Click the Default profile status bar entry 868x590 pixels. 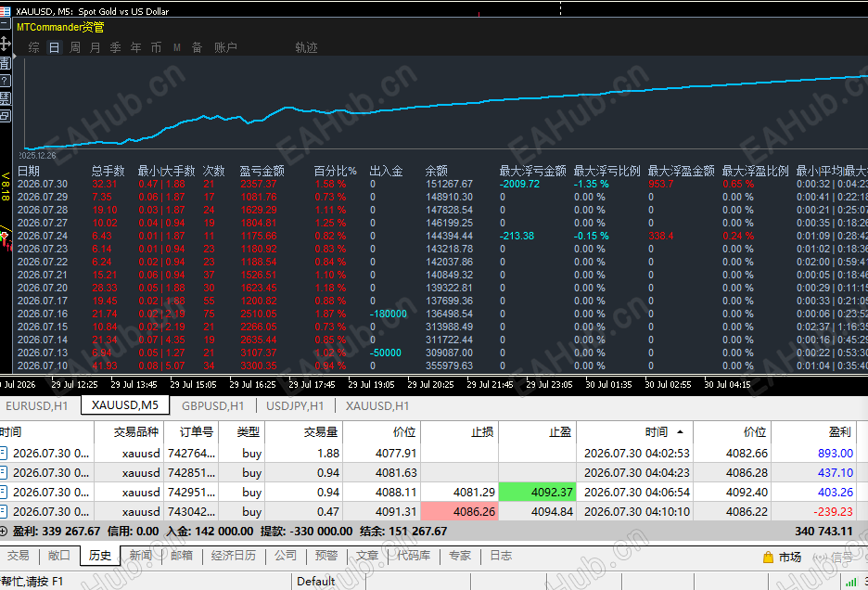(x=315, y=581)
